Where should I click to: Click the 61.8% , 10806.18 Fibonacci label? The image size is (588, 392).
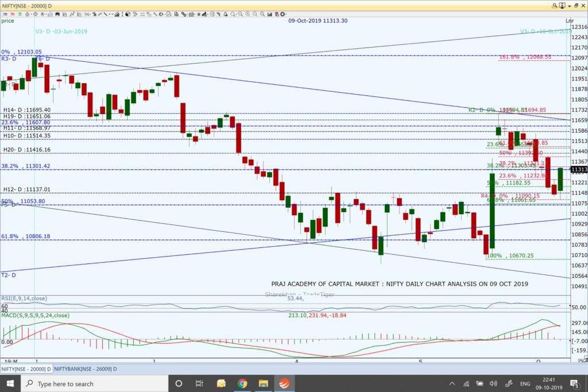click(25, 236)
